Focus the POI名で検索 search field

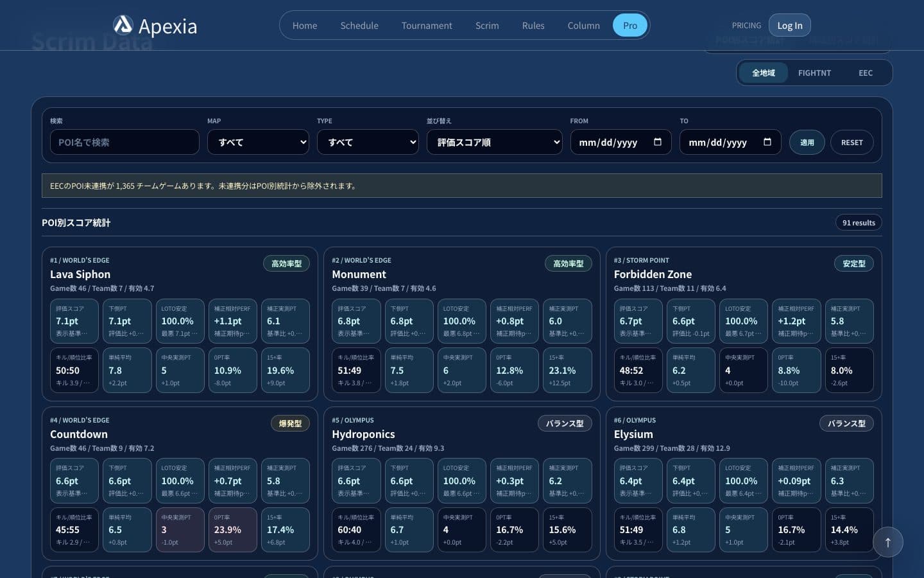click(124, 142)
